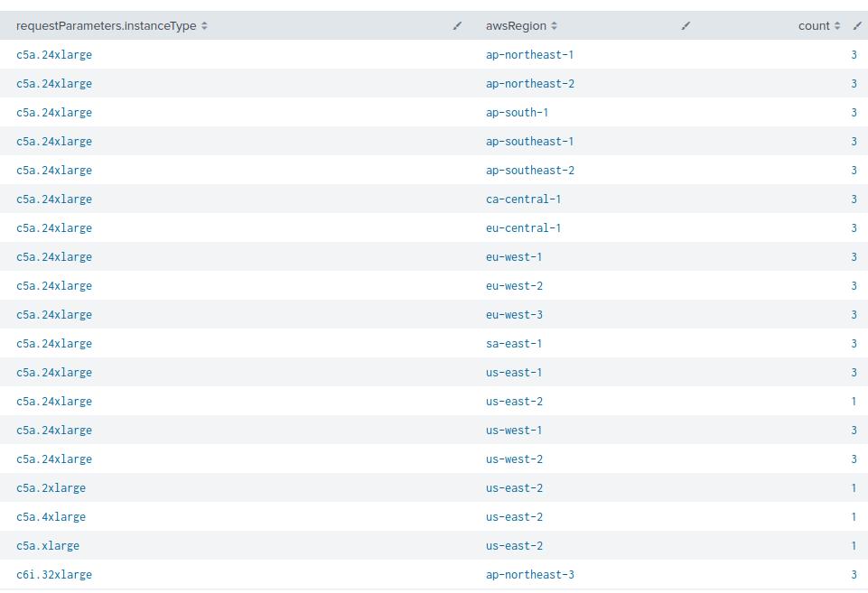Click us-east-2 in the c5a.24xlarge row
This screenshot has width=868, height=593.
[514, 401]
